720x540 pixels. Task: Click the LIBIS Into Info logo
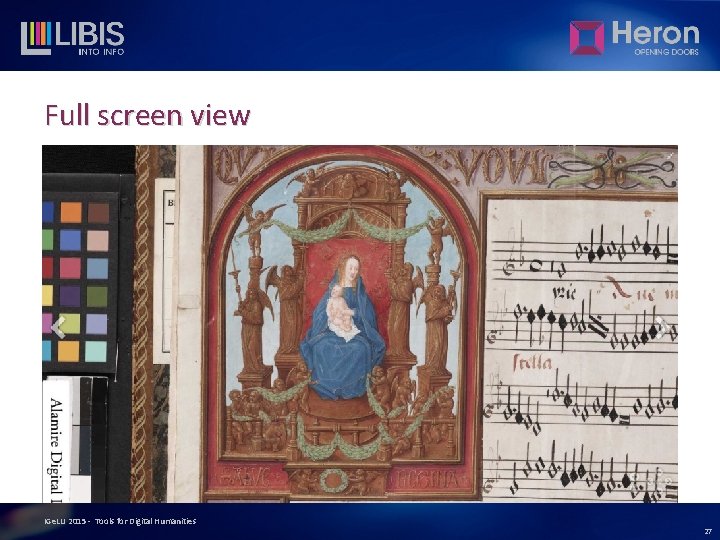[x=73, y=38]
